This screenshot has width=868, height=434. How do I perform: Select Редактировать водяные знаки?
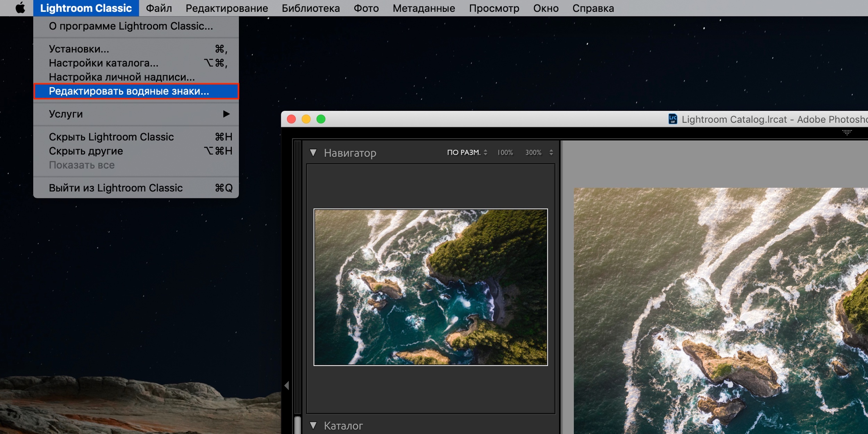point(136,91)
